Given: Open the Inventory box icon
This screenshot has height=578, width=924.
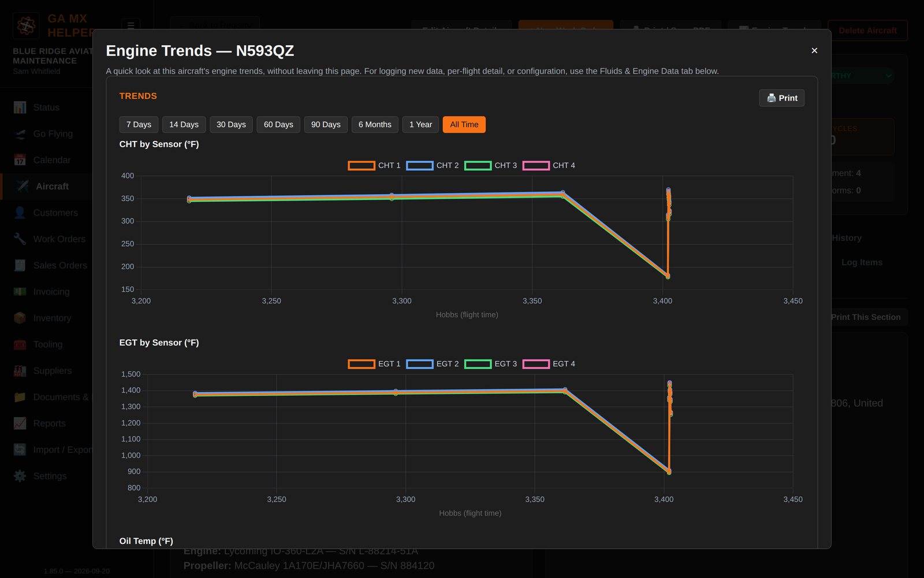Looking at the screenshot, I should pyautogui.click(x=20, y=318).
